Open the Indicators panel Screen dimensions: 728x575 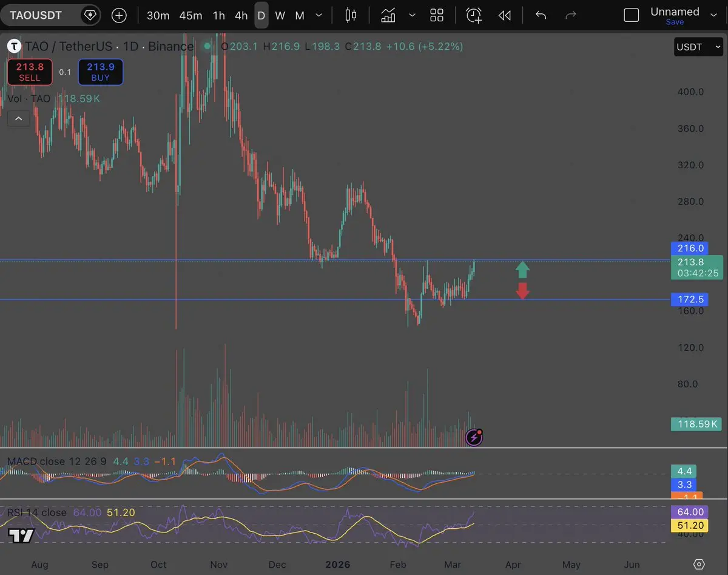pyautogui.click(x=388, y=15)
